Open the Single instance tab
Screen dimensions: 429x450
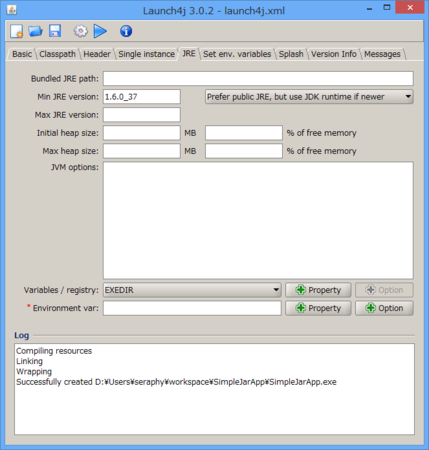(x=146, y=54)
